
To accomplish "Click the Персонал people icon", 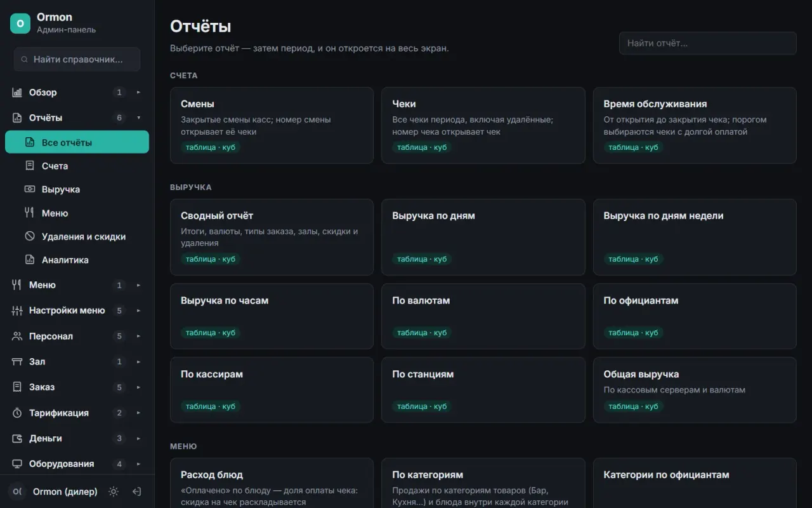I will (x=17, y=336).
